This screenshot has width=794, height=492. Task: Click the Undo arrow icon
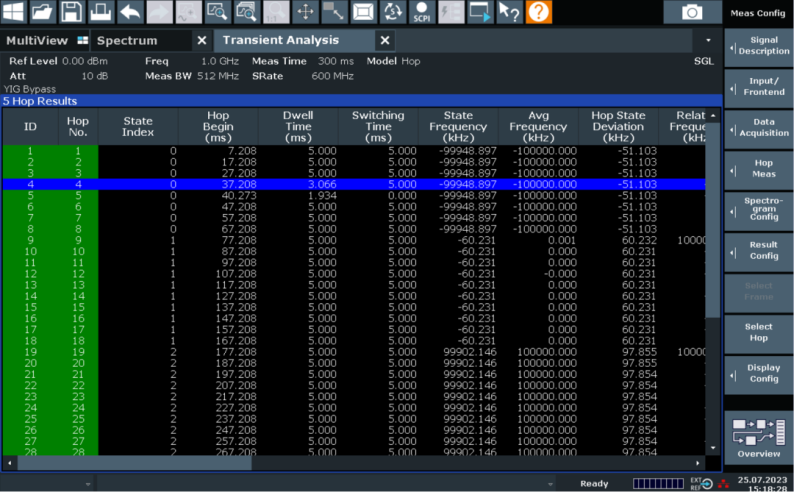click(130, 12)
